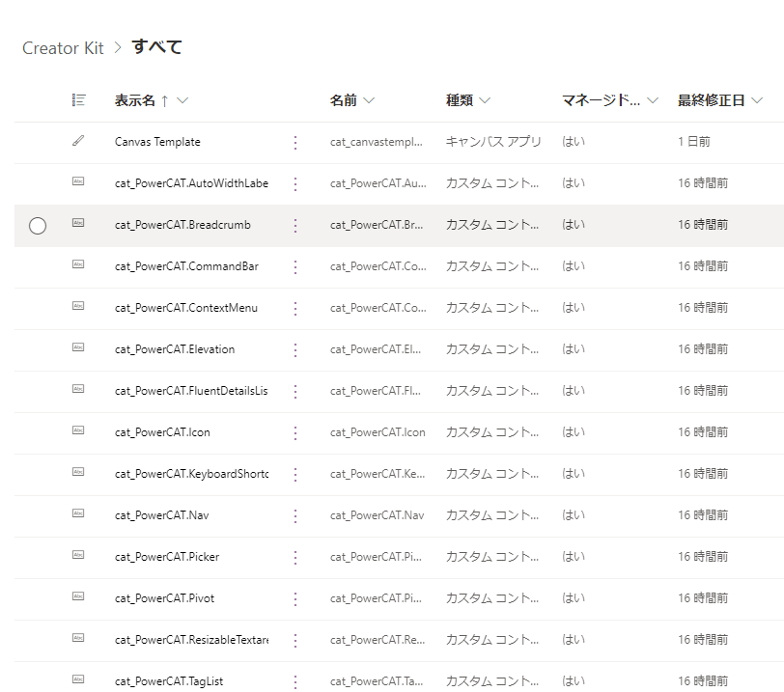This screenshot has height=692, width=784.
Task: Open the 名前 column dropdown
Action: (369, 100)
